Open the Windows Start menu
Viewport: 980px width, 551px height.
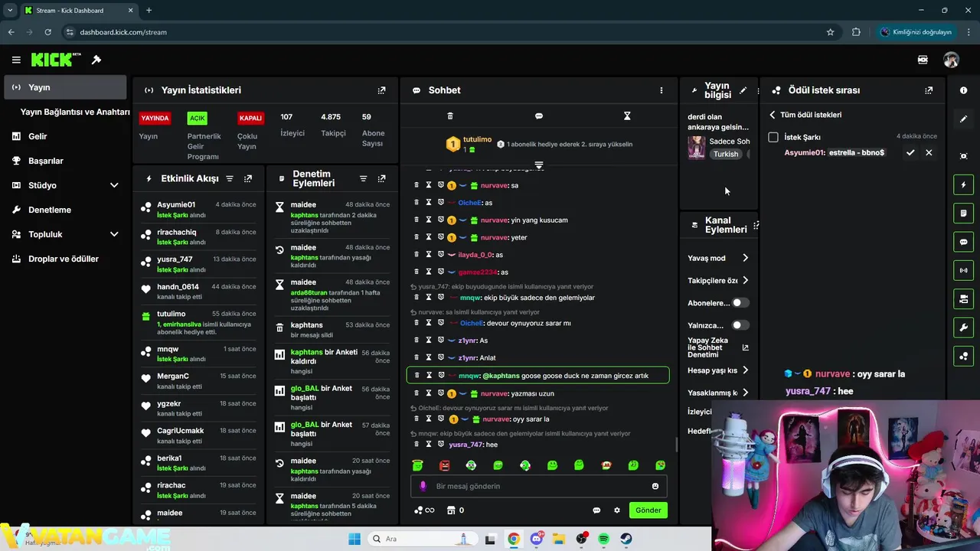(354, 539)
